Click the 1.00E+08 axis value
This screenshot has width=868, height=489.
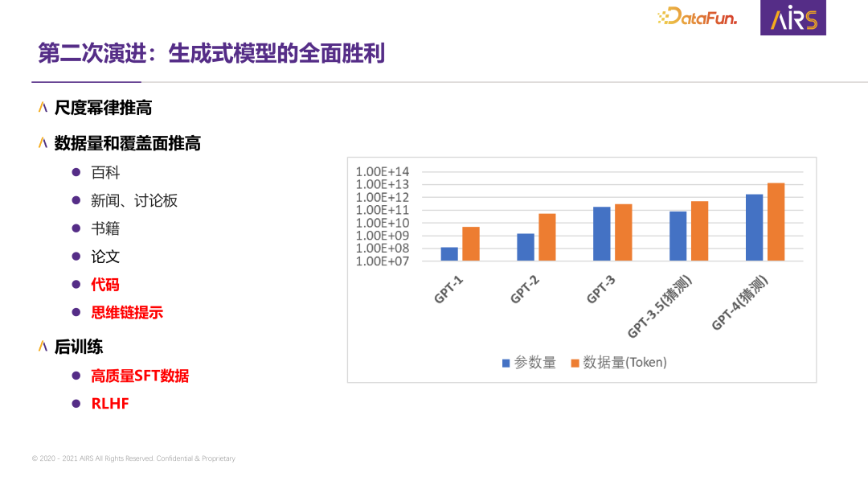pos(383,249)
